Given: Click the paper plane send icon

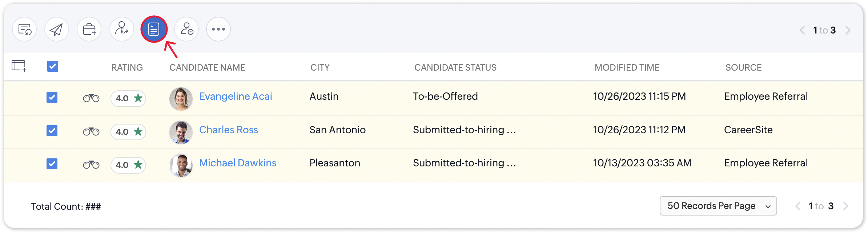Looking at the screenshot, I should pos(57,29).
